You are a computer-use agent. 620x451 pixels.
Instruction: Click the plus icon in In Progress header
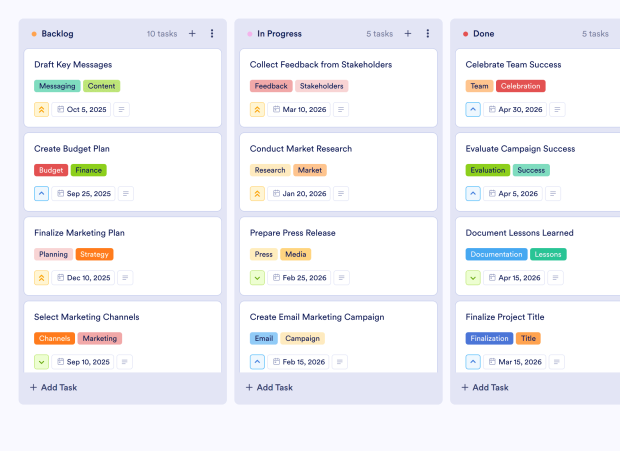pyautogui.click(x=408, y=34)
